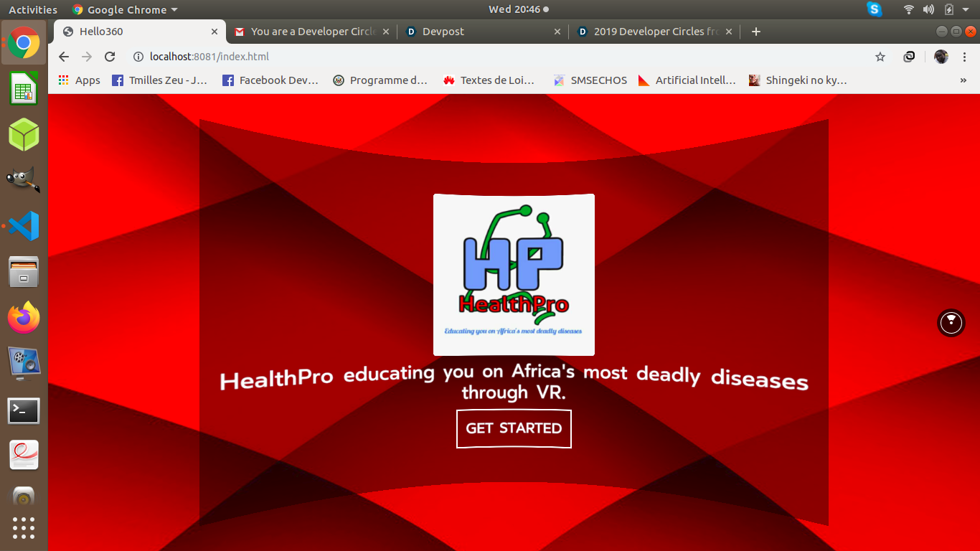The height and width of the screenshot is (551, 980).
Task: Launch Firefox from the dock
Action: 24,318
